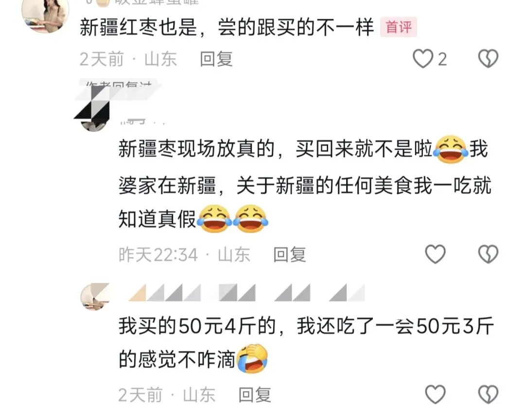Reply to the 新疆红枣也是 comment
The height and width of the screenshot is (420, 525).
(216, 59)
